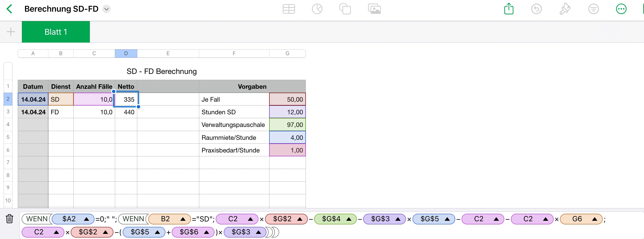
Task: Select row header 2
Action: click(8, 99)
